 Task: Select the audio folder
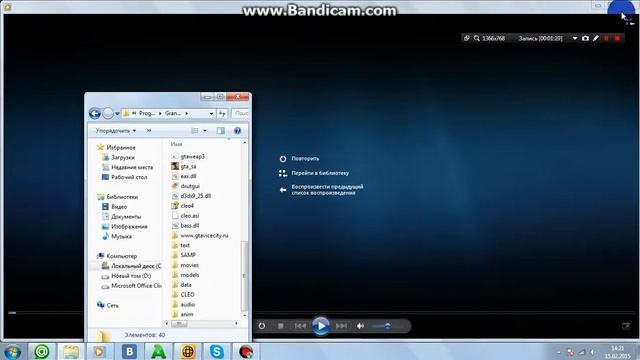[x=183, y=304]
